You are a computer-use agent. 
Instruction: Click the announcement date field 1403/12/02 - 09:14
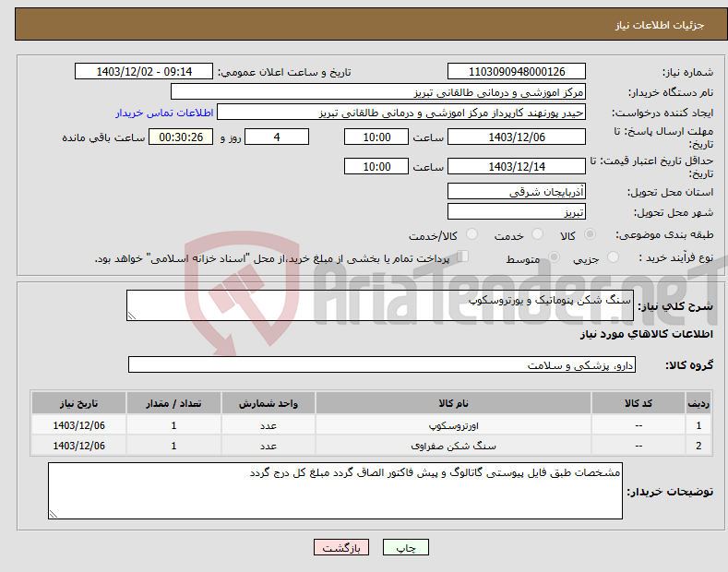(144, 72)
